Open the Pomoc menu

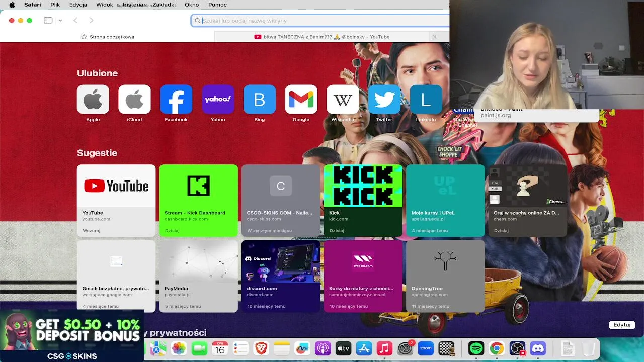pos(217,5)
